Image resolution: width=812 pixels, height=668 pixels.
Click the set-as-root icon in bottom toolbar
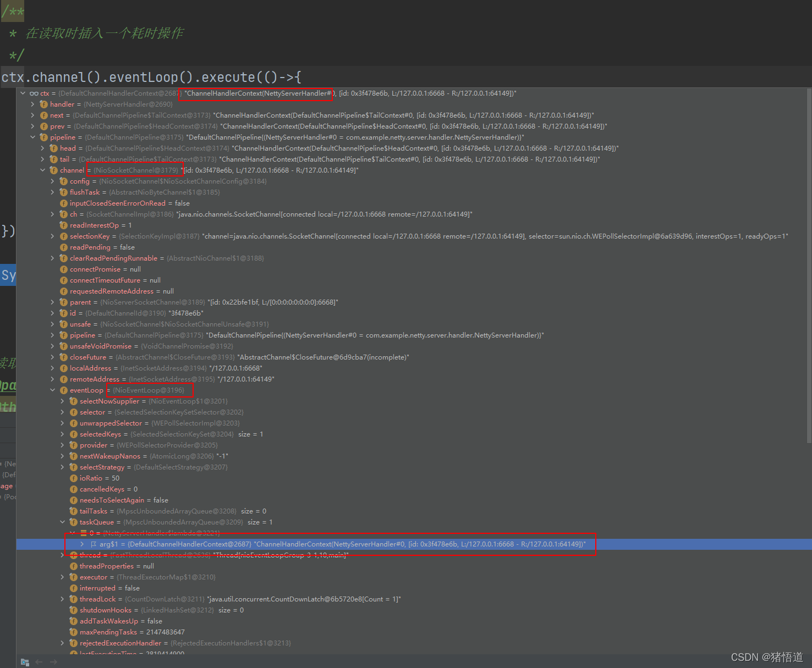click(25, 662)
